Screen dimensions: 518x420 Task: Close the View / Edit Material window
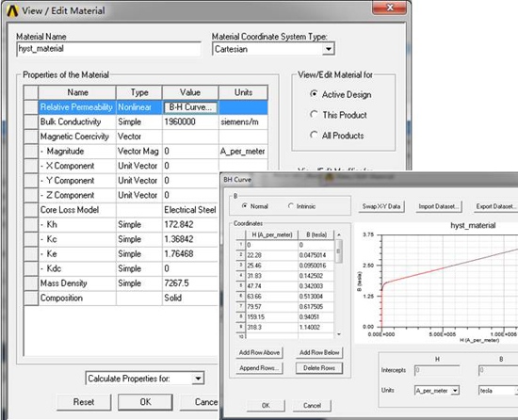pos(390,8)
